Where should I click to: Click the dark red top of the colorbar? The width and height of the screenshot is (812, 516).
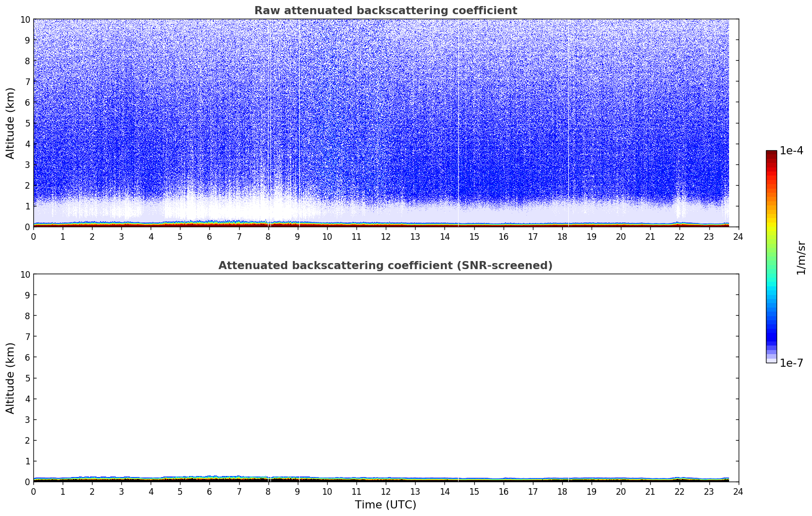771,154
